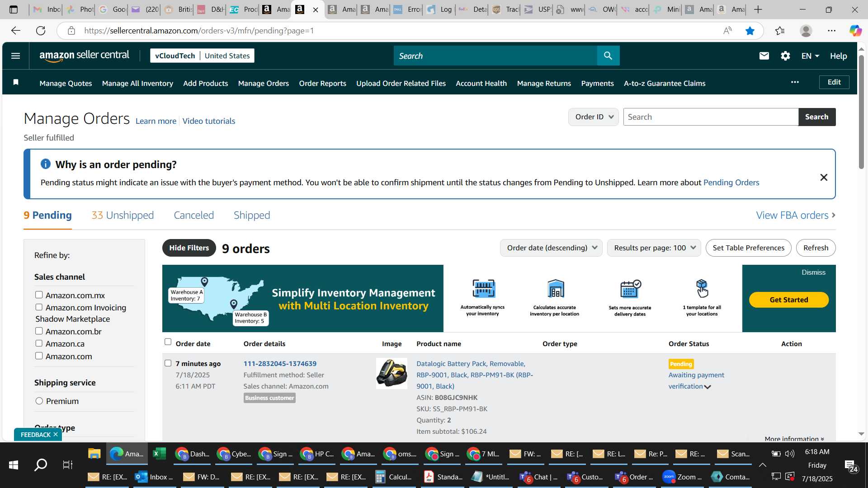Open the Order date (descending) sort dropdown
Screen dimensions: 868x488
551,248
